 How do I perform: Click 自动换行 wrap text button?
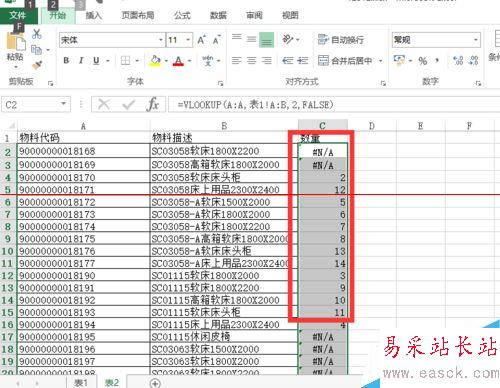click(341, 40)
